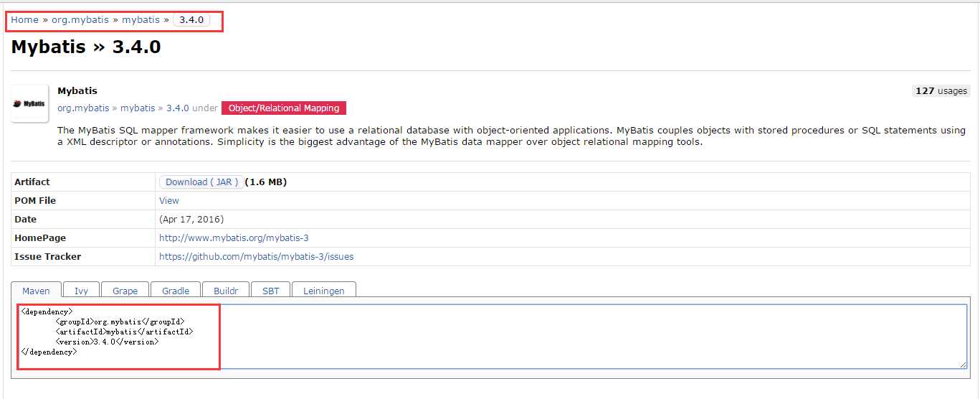This screenshot has width=980, height=399.
Task: Click inside the Maven dependency text area
Action: pyautogui.click(x=492, y=337)
